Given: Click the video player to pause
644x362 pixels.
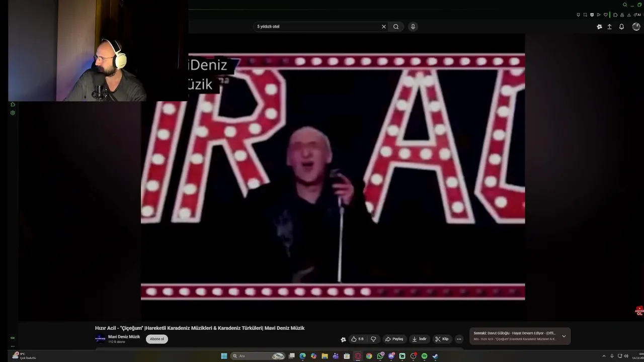Looking at the screenshot, I should (x=333, y=176).
